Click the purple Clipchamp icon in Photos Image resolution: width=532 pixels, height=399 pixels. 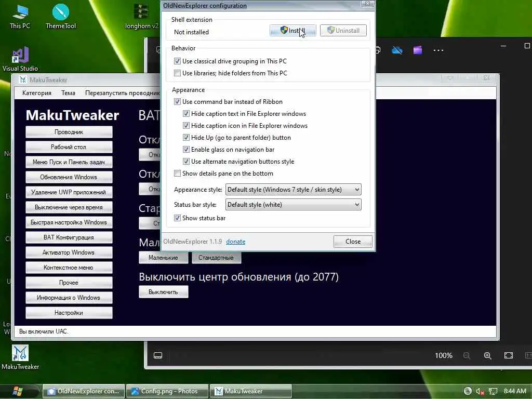click(418, 50)
